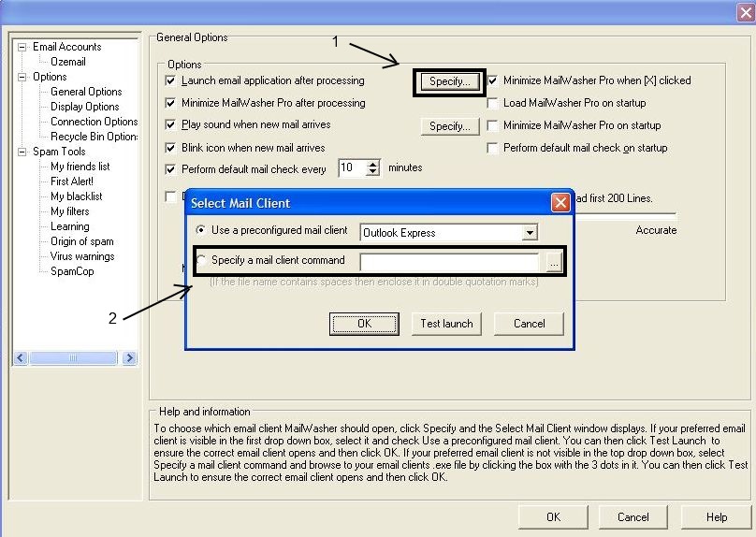
Task: Open My friends list
Action: point(80,167)
